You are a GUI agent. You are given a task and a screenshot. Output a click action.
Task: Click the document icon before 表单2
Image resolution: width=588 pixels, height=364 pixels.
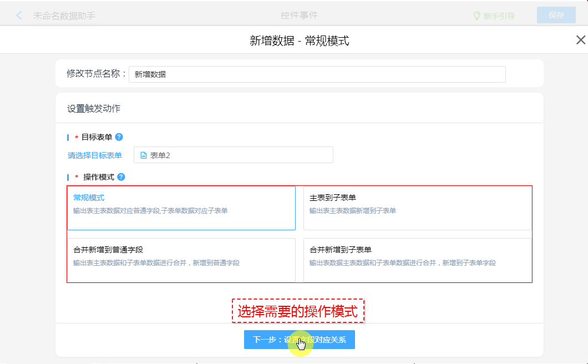pyautogui.click(x=143, y=155)
